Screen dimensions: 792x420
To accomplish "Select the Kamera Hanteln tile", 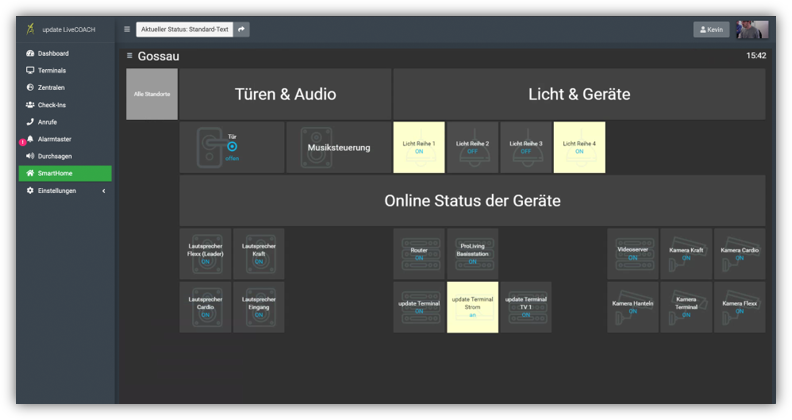I will (x=633, y=307).
